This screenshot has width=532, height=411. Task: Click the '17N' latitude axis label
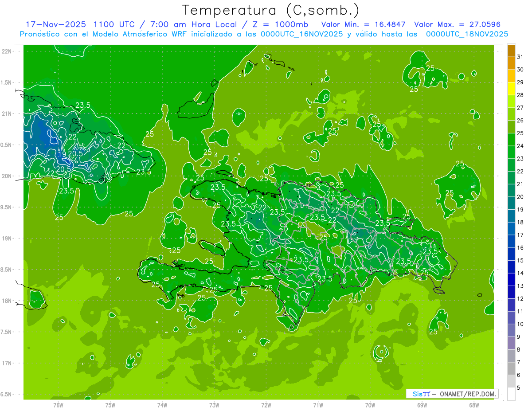(x=7, y=364)
